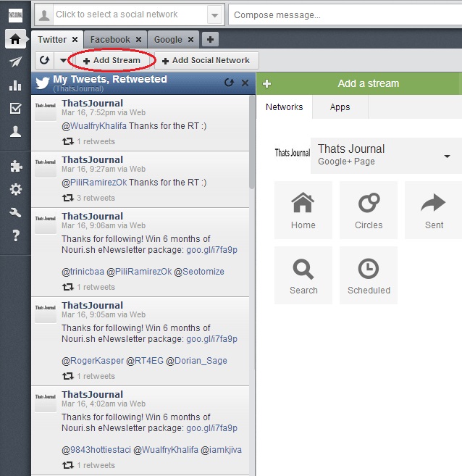This screenshot has height=476, width=462.
Task: Click profile icon in social network selector
Action: coord(44,15)
